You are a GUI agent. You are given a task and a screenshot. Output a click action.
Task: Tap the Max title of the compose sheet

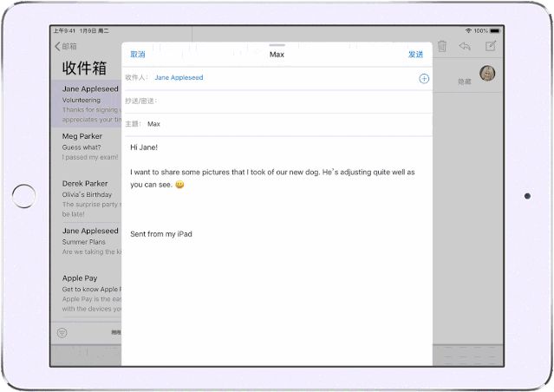tap(277, 55)
